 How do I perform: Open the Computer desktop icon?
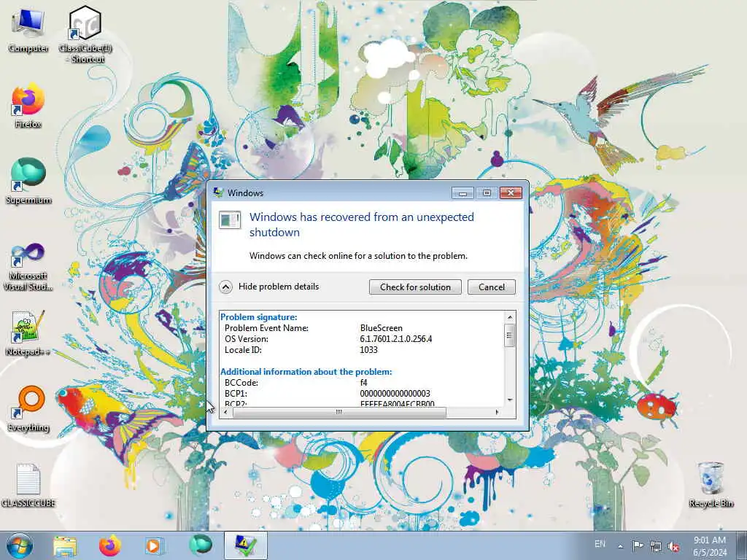(x=28, y=31)
